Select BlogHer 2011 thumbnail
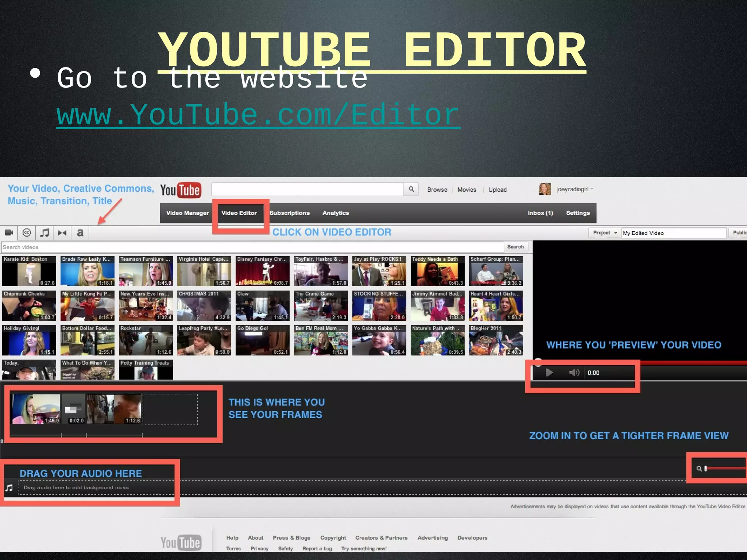Viewport: 747px width, 560px height. point(496,340)
